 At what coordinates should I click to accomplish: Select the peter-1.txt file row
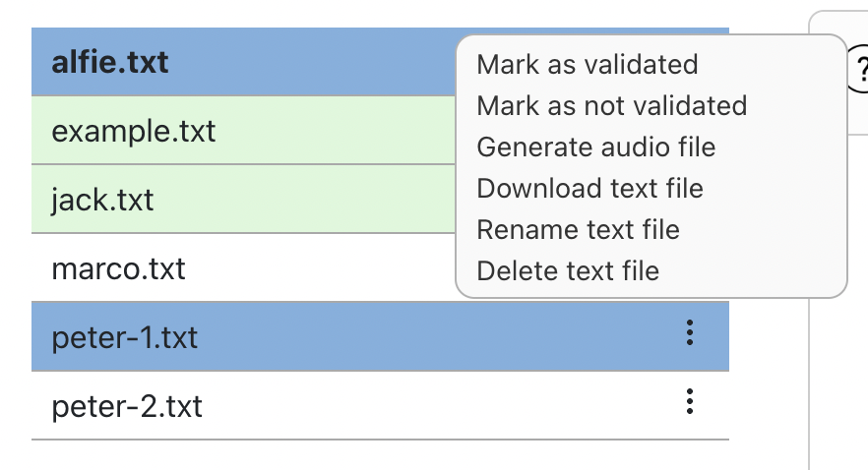(380, 336)
